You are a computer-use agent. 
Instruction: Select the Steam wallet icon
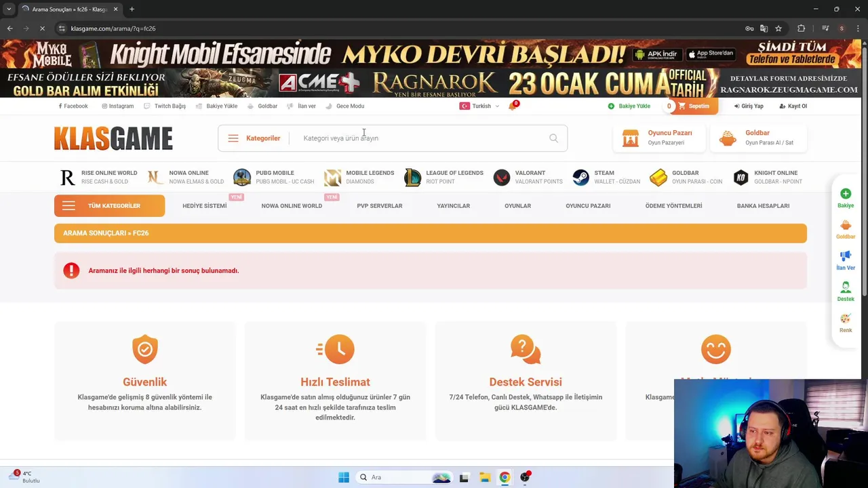click(x=581, y=178)
